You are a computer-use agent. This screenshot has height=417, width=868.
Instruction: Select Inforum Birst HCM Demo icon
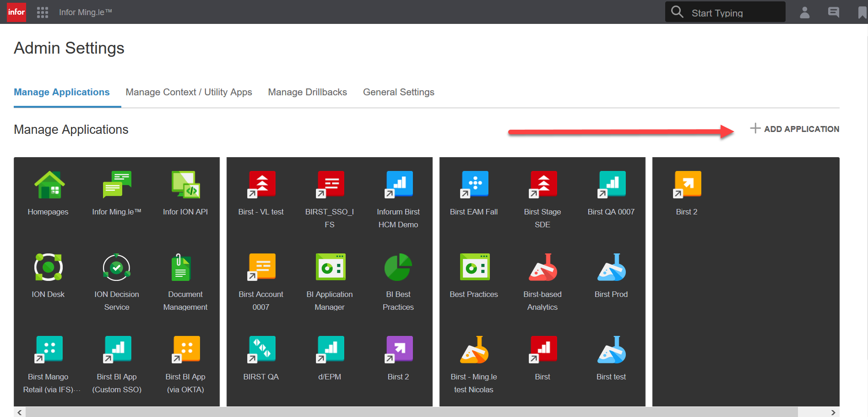(399, 185)
